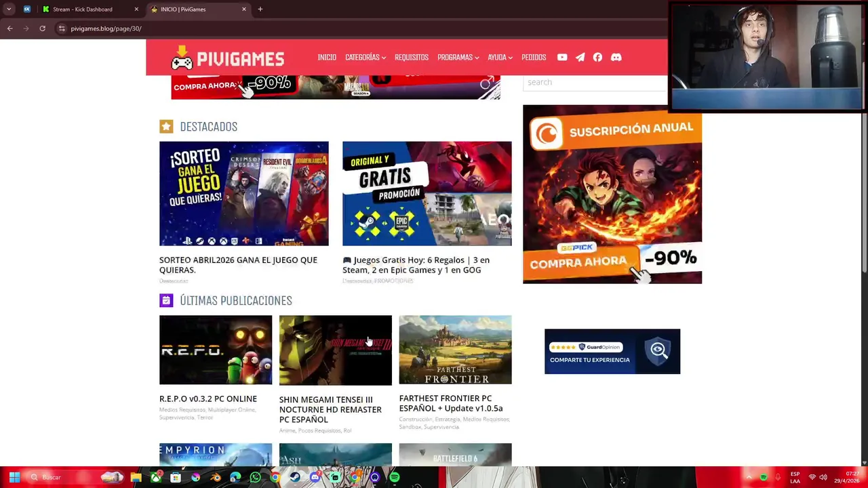Image resolution: width=868 pixels, height=488 pixels.
Task: Expand the AYUDA dropdown menu
Action: pyautogui.click(x=500, y=58)
